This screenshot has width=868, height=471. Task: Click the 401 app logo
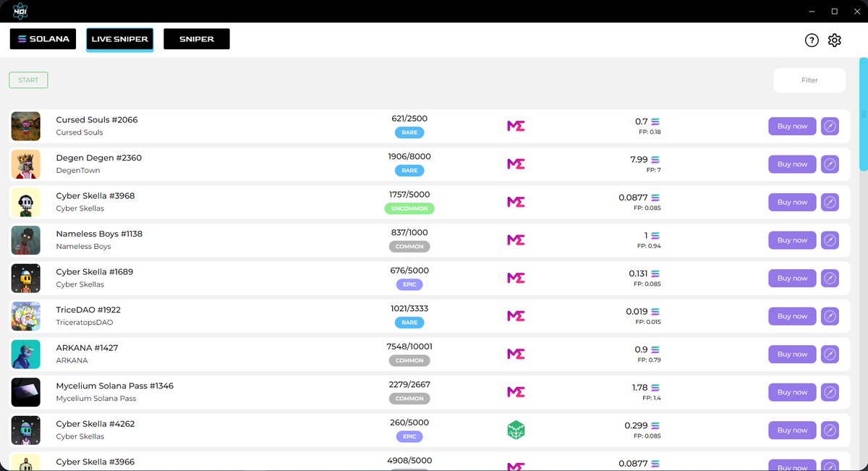pyautogui.click(x=20, y=11)
